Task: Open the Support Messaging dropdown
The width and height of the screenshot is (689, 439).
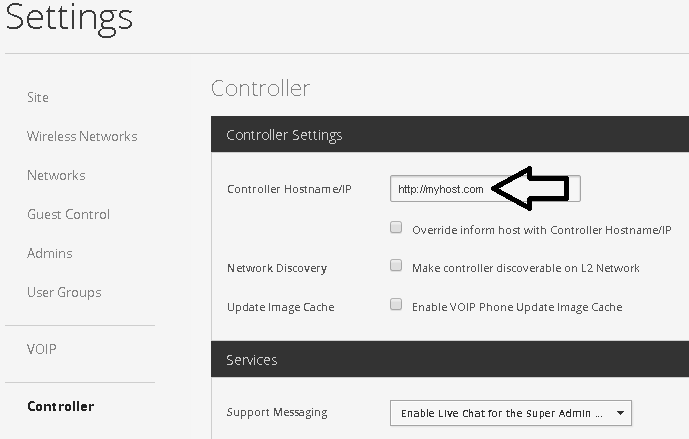Action: [x=510, y=412]
